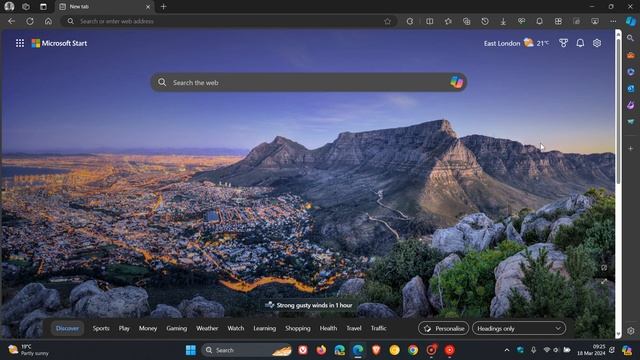Click the Search the web box
The height and width of the screenshot is (360, 640).
tap(309, 82)
